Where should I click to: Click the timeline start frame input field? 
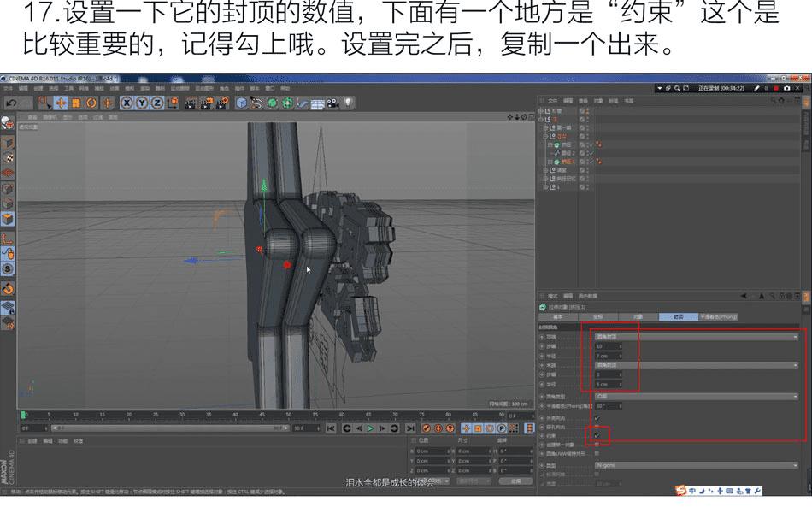click(x=34, y=428)
